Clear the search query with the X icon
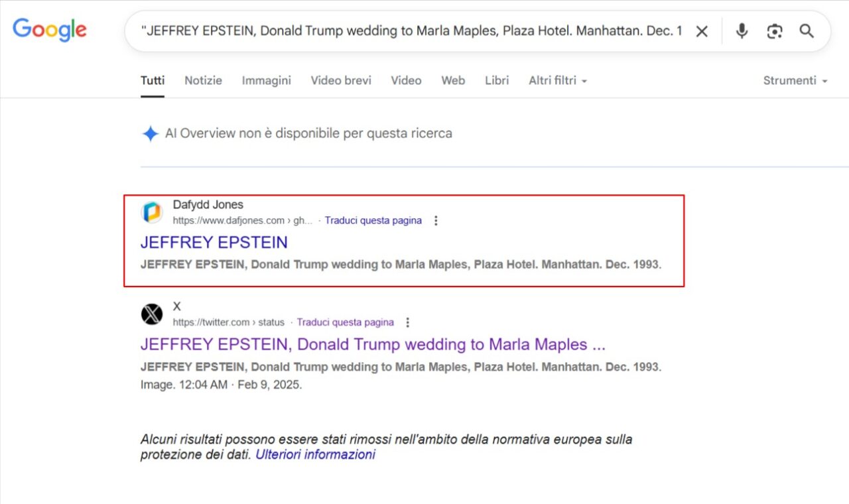Viewport: 849px width, 504px height. tap(702, 31)
